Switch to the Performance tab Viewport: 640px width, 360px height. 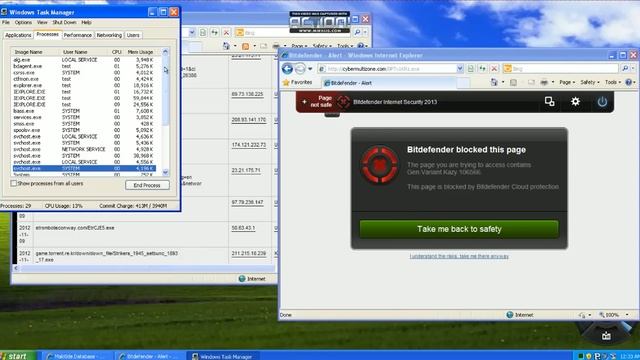78,35
